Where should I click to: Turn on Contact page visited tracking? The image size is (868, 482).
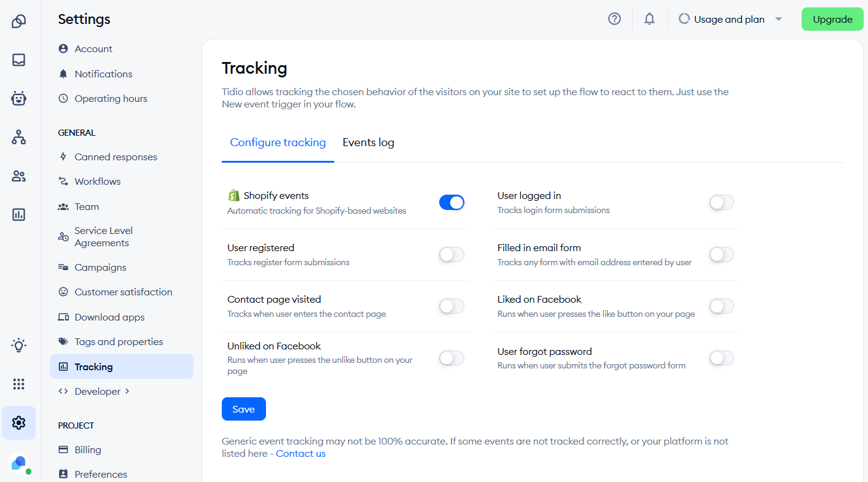[x=452, y=306]
